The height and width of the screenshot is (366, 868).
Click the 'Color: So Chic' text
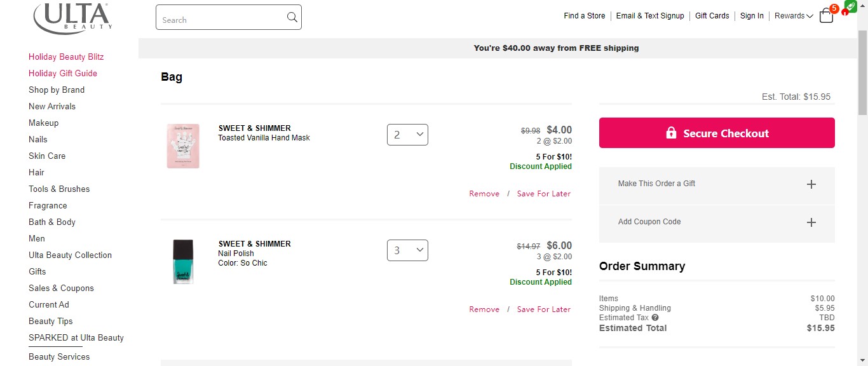tap(243, 263)
